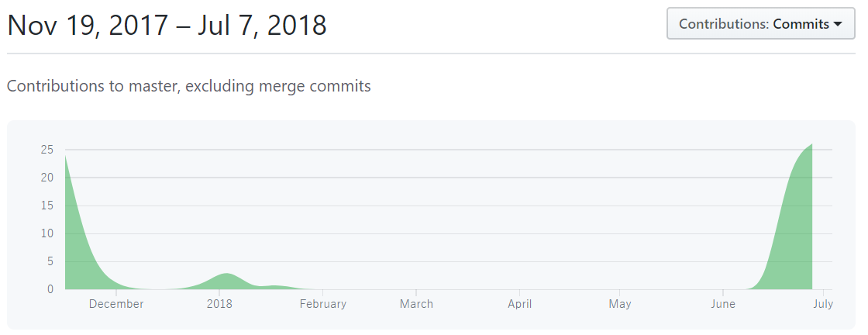Click the July marker on the timeline
Viewport: 868px width, 335px height.
pyautogui.click(x=823, y=304)
